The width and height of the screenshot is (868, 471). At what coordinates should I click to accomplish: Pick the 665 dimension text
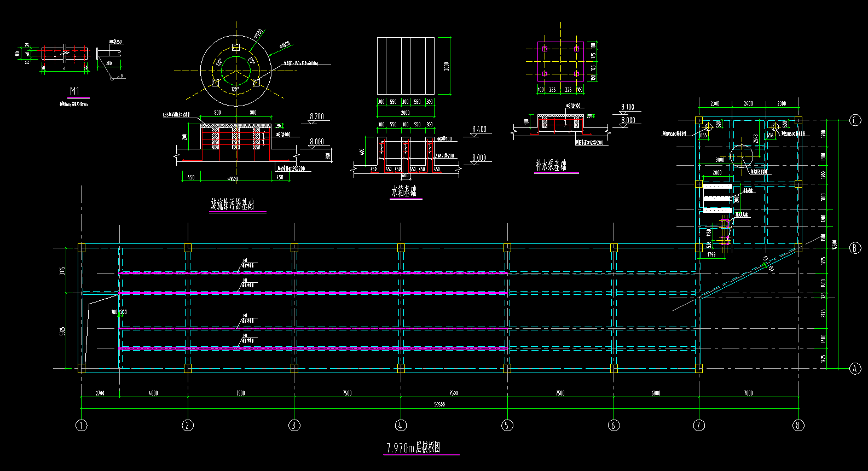(x=703, y=135)
